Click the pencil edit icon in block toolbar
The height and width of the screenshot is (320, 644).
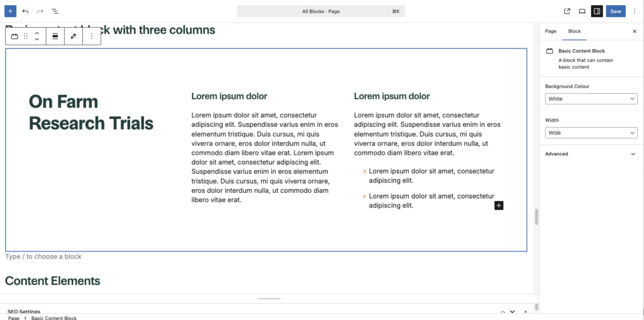74,36
